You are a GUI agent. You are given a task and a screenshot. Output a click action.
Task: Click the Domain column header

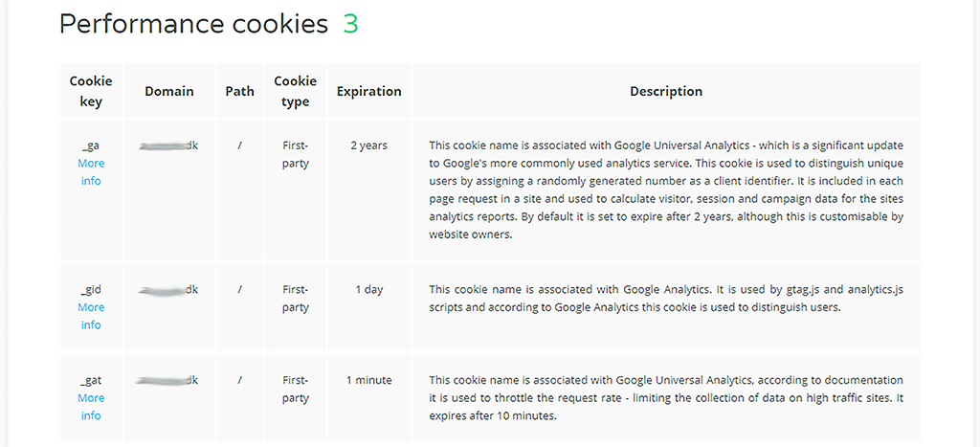coord(169,91)
